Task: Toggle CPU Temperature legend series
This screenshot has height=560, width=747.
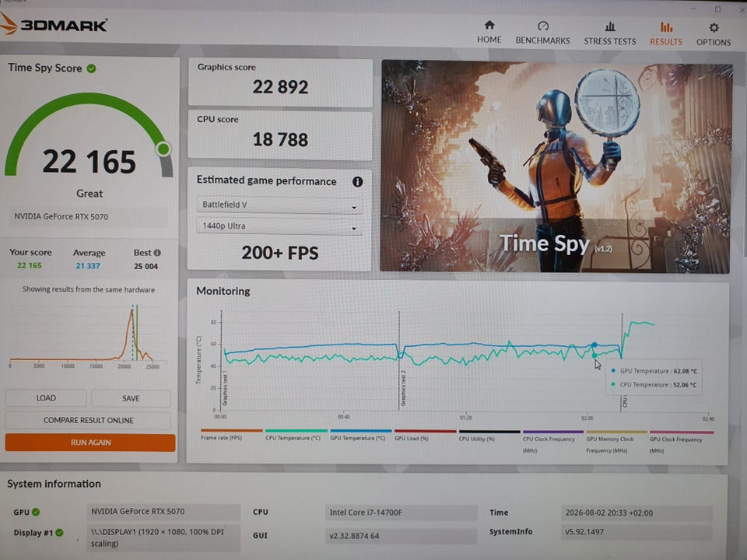Action: pos(296,434)
